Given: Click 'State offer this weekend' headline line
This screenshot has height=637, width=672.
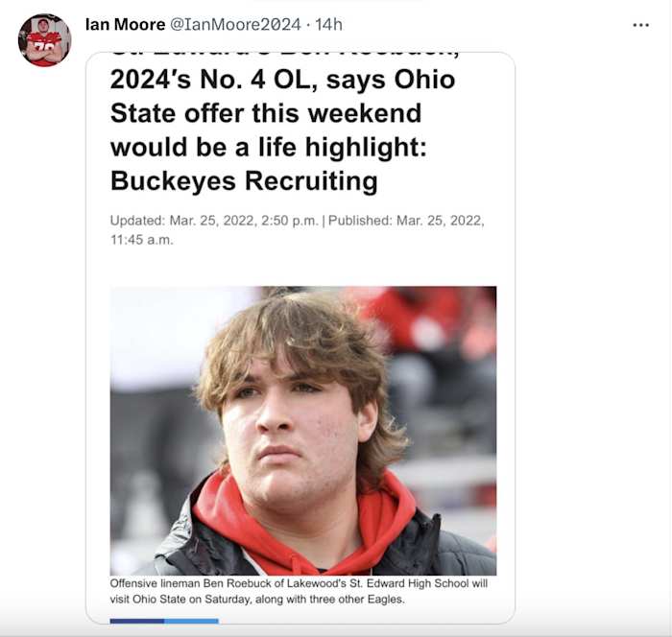Looking at the screenshot, I should pos(266,113).
